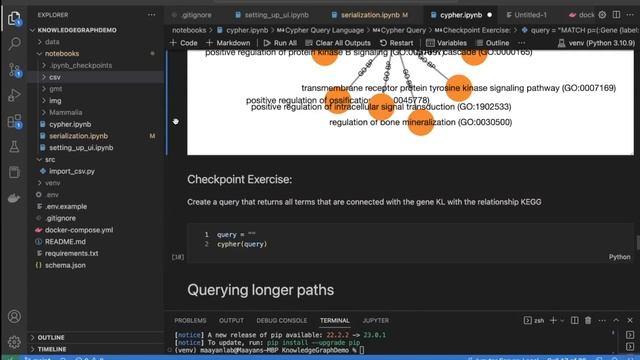Viewport: 640px width, 360px height.
Task: Split the editor to the right
Action: tap(616, 15)
